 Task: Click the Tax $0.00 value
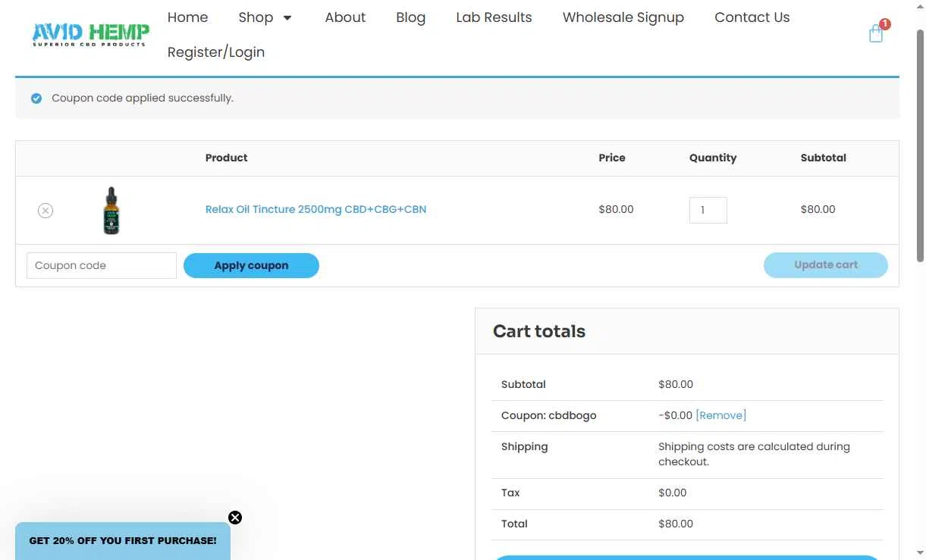pos(673,493)
